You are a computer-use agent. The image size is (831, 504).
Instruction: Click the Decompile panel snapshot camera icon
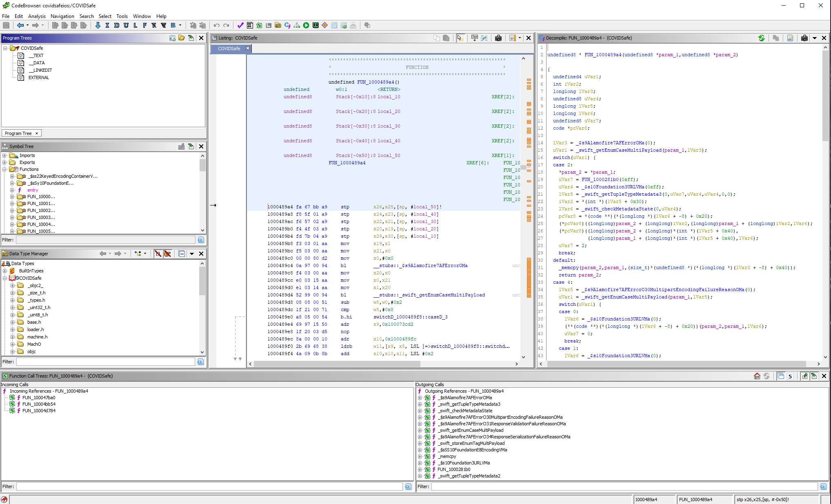point(804,38)
